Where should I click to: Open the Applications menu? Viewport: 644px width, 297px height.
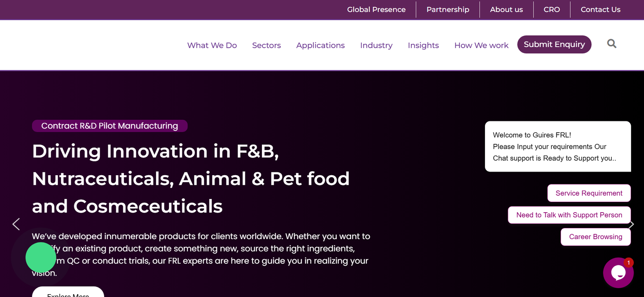320,45
